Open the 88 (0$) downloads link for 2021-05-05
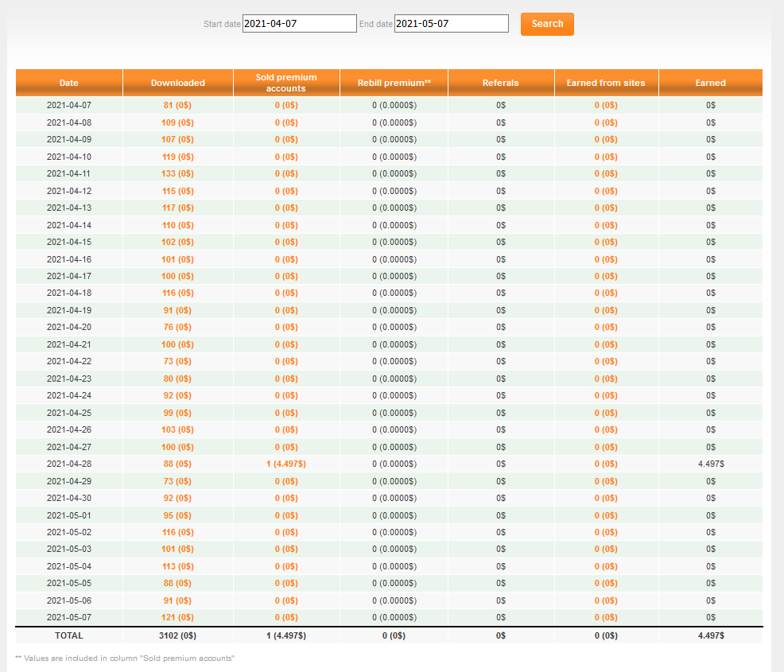Screen dimensions: 784x672 177,583
